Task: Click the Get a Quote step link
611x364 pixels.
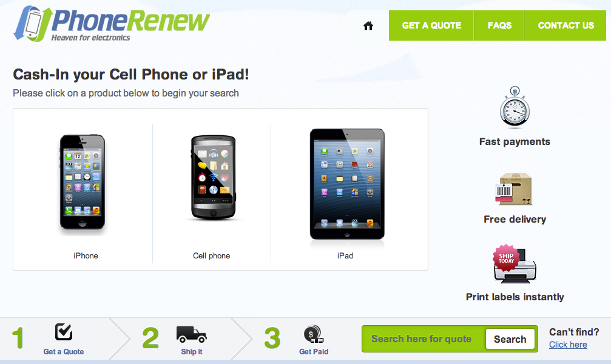Action: point(64,351)
